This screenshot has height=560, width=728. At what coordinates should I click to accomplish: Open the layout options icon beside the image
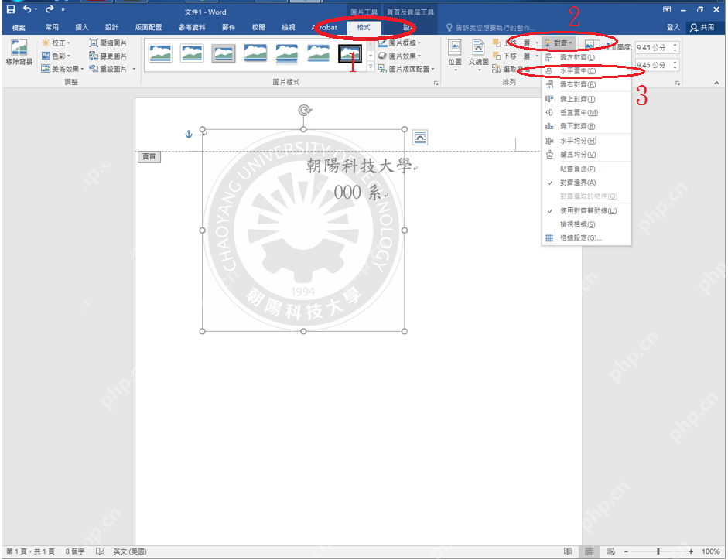tap(420, 138)
